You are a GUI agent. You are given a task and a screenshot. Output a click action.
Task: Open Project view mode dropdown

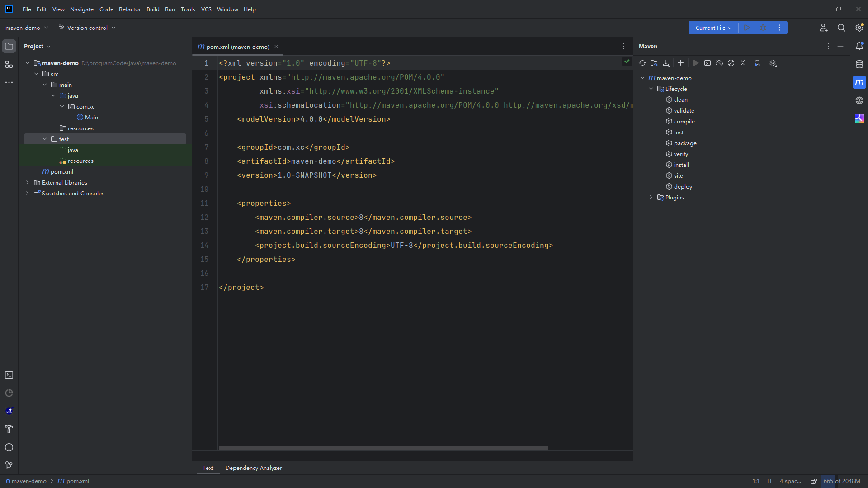[x=37, y=46]
